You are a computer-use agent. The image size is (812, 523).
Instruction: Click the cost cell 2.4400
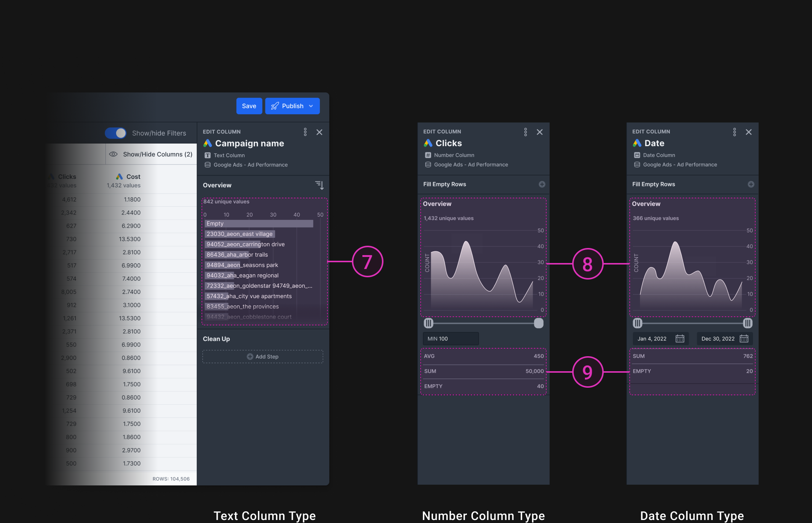[131, 213]
